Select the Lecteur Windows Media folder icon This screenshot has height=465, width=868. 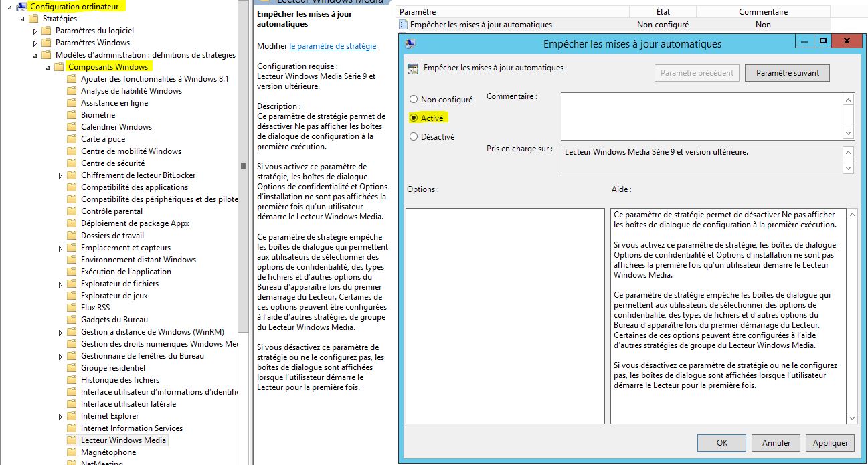tap(72, 440)
